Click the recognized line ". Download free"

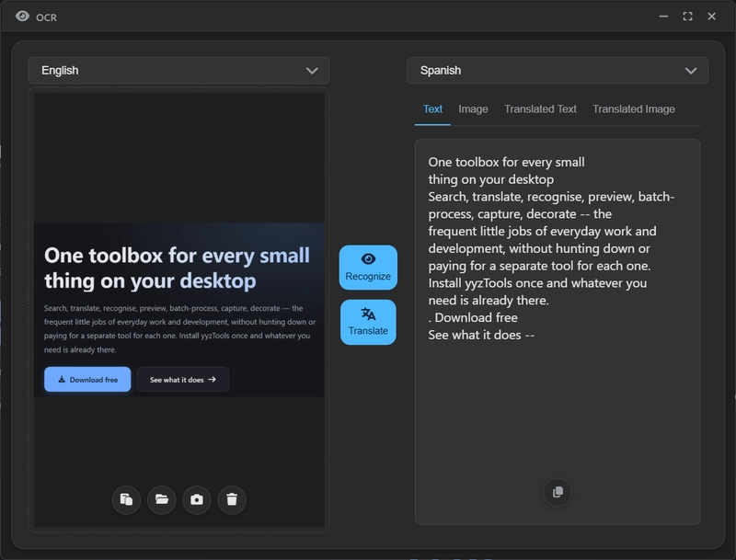tap(473, 317)
